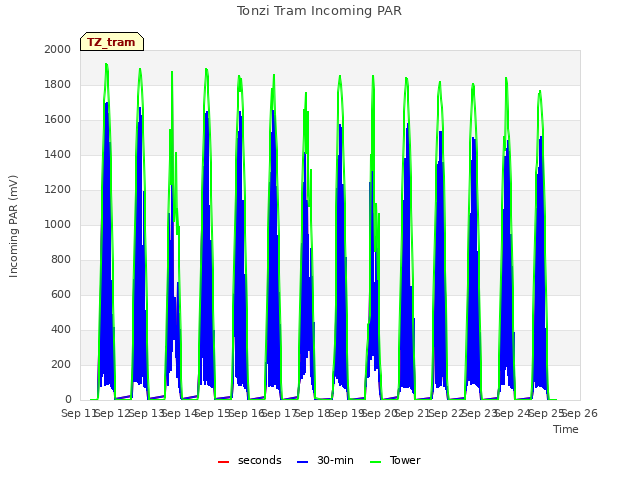640x480 pixels.
Task: Click the 400 y-axis tick label
Action: click(x=61, y=329)
